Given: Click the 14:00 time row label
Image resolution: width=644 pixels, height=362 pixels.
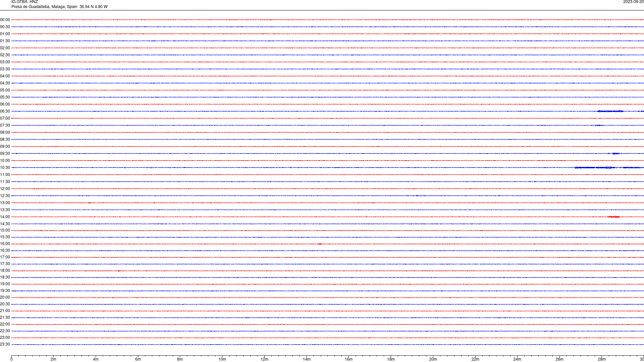Looking at the screenshot, I should [5, 217].
